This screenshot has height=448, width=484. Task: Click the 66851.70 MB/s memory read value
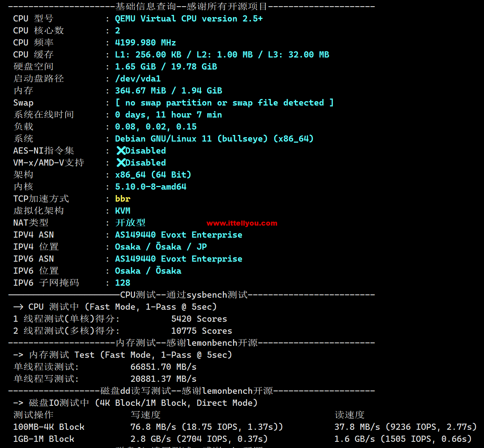163,367
